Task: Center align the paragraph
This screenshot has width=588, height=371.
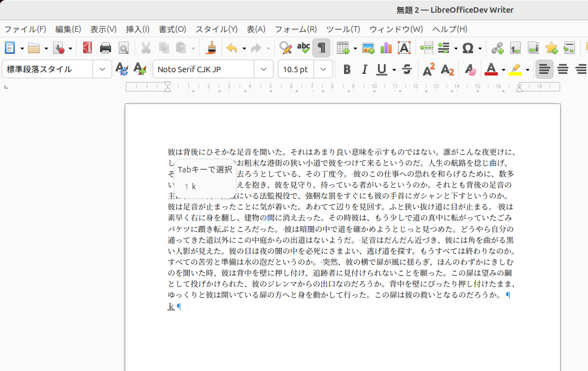Action: pos(562,69)
